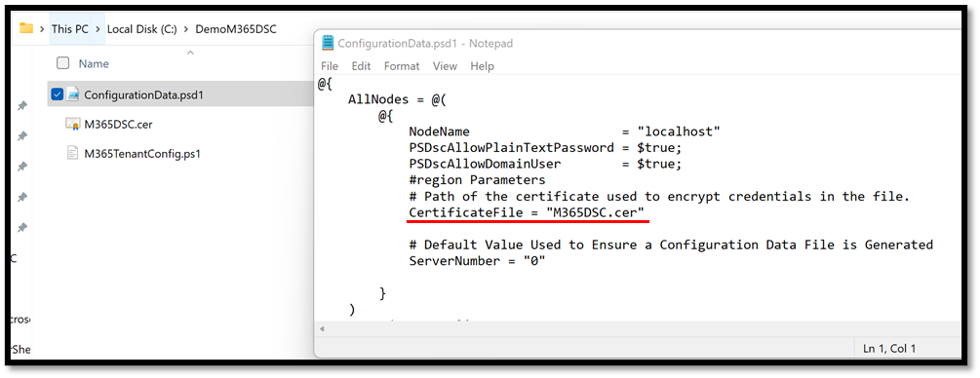Open the View menu in Notepad
This screenshot has width=980, height=378.
click(445, 66)
